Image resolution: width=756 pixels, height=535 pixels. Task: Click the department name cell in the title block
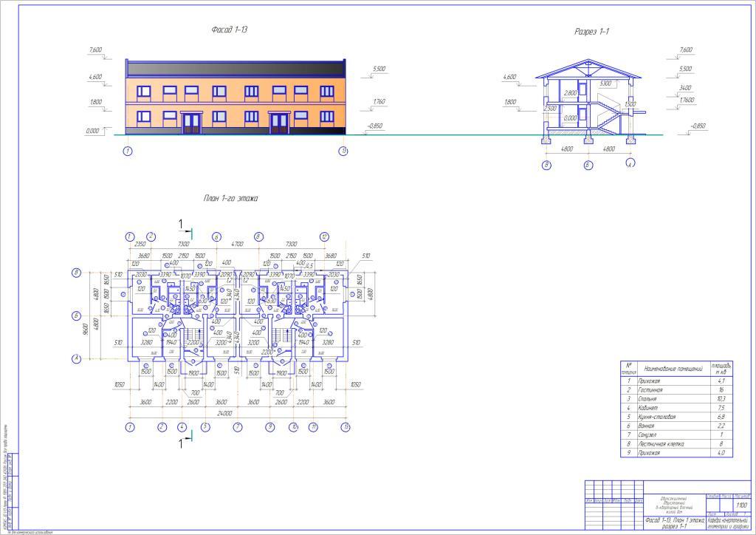click(x=729, y=523)
